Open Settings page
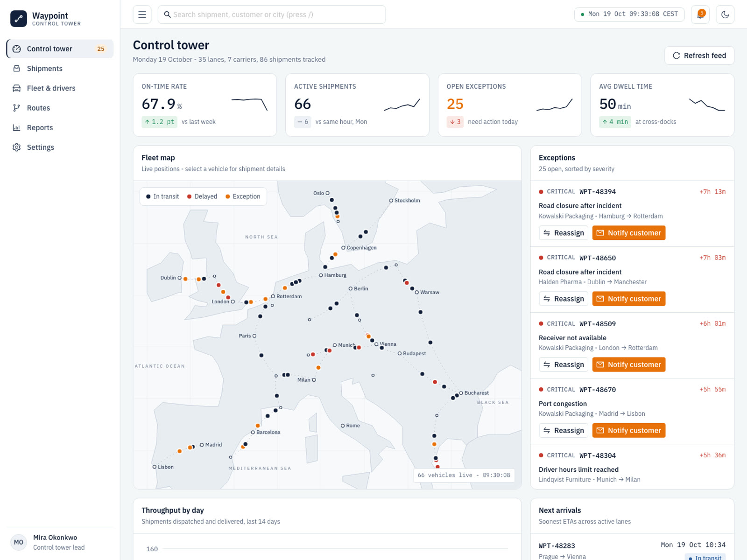This screenshot has height=560, width=747. click(x=60, y=147)
